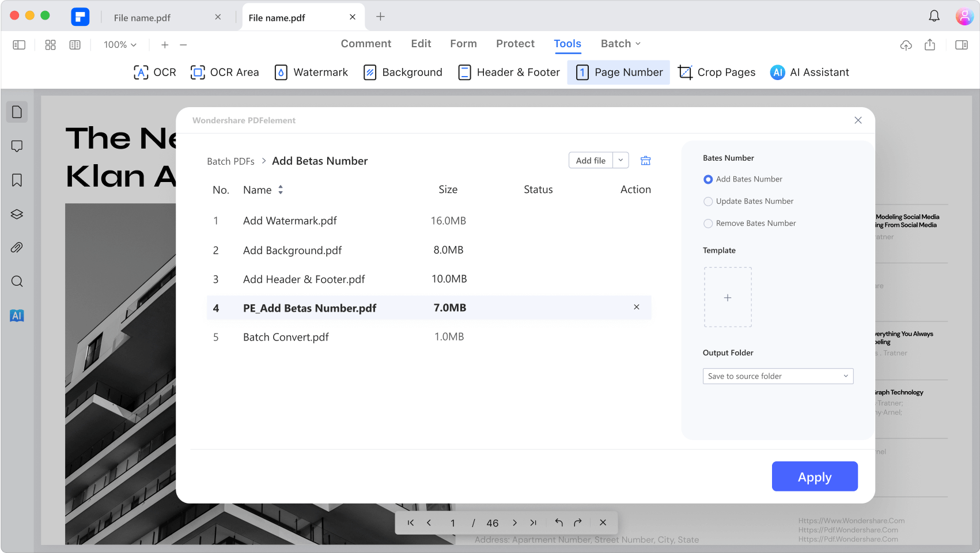Screen dimensions: 980x553
Task: Add a new Bates template
Action: click(x=728, y=298)
